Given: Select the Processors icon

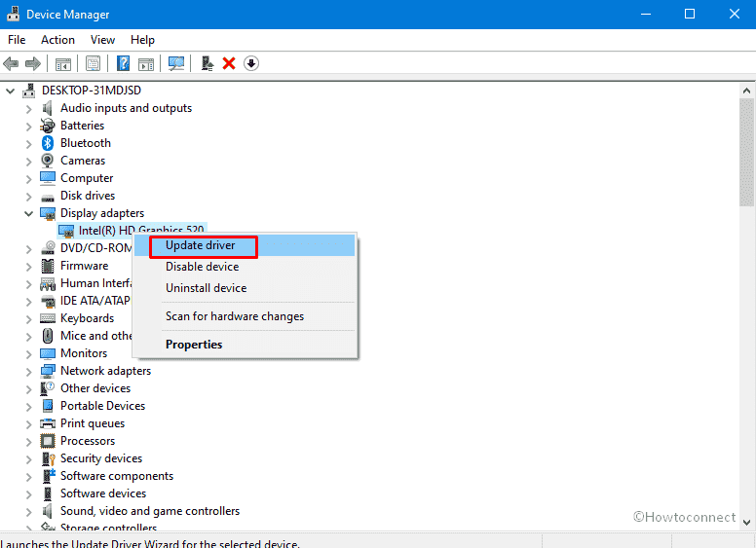Looking at the screenshot, I should pyautogui.click(x=48, y=441).
